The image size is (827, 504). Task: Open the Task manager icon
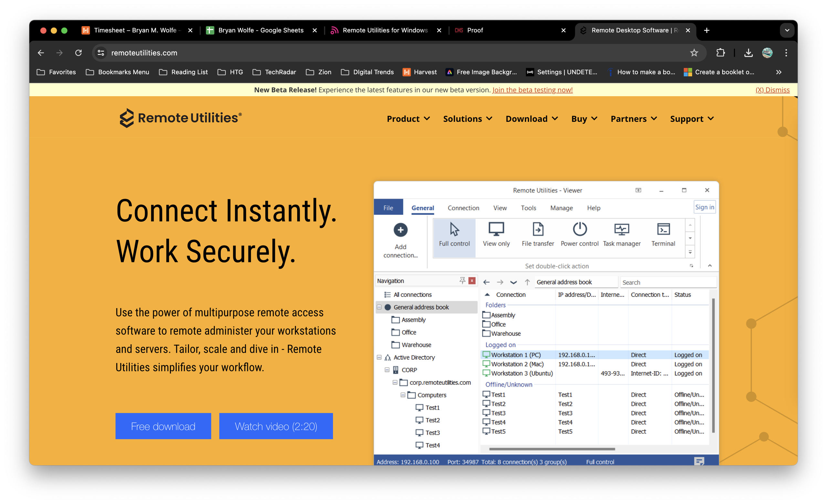click(x=621, y=230)
